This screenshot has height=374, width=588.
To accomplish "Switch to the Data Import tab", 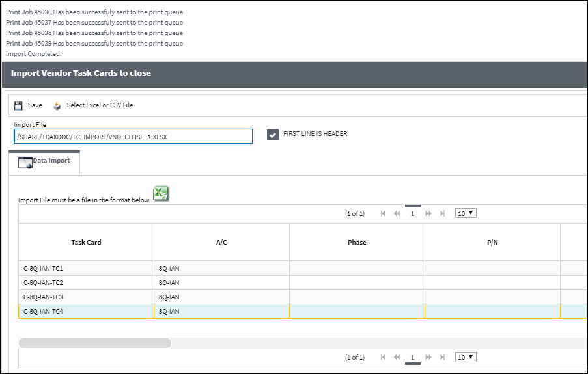I will click(x=44, y=162).
